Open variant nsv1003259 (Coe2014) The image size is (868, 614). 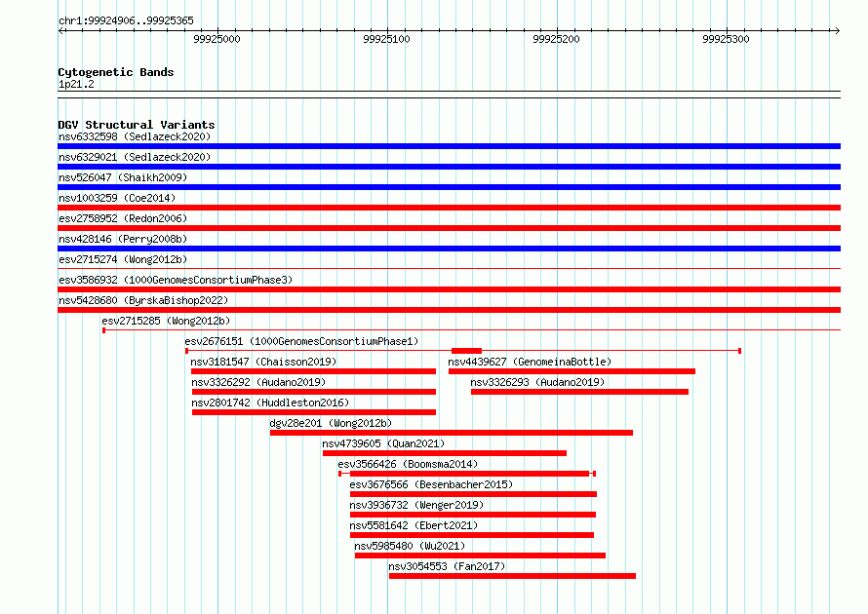(x=117, y=198)
